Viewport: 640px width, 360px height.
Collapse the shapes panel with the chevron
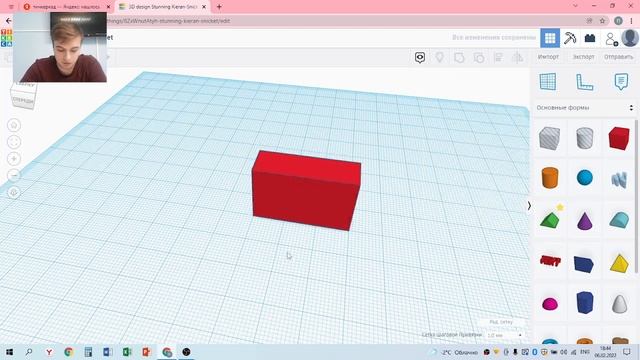coord(529,206)
